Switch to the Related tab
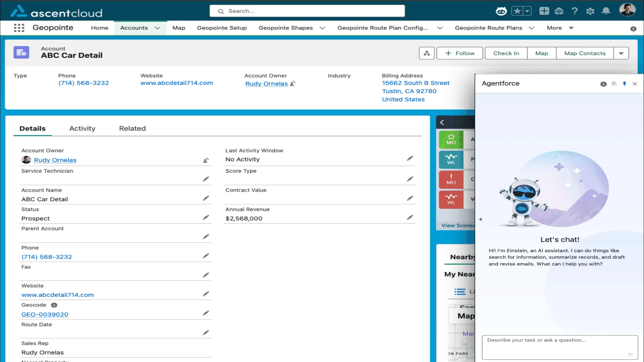644x362 pixels. pos(132,128)
